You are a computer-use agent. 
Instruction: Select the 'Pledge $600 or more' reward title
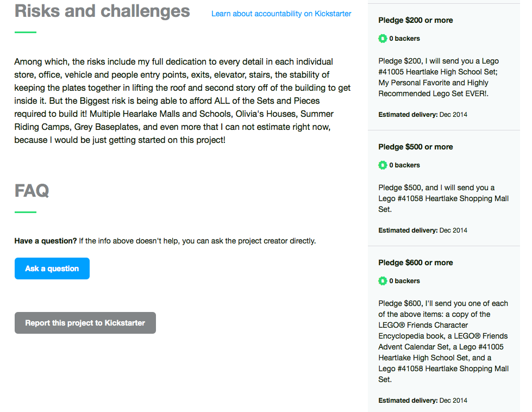pos(416,263)
